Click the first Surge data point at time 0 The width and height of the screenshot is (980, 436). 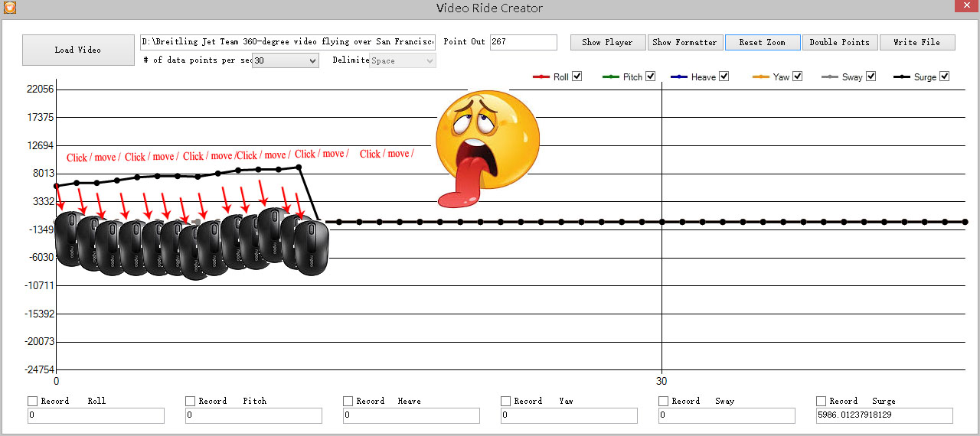[x=56, y=186]
